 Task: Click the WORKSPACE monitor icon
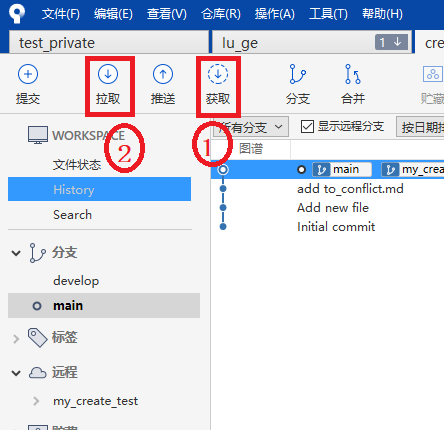point(38,135)
